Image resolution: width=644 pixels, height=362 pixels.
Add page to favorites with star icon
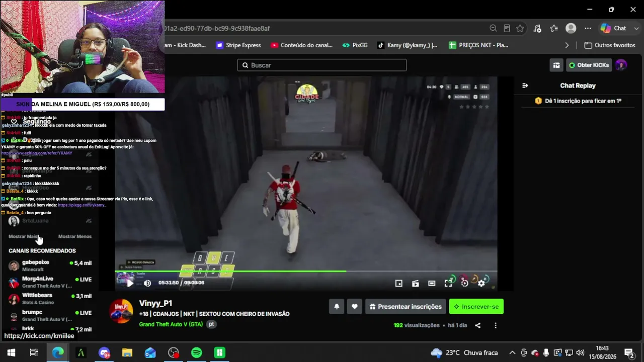coord(520,28)
